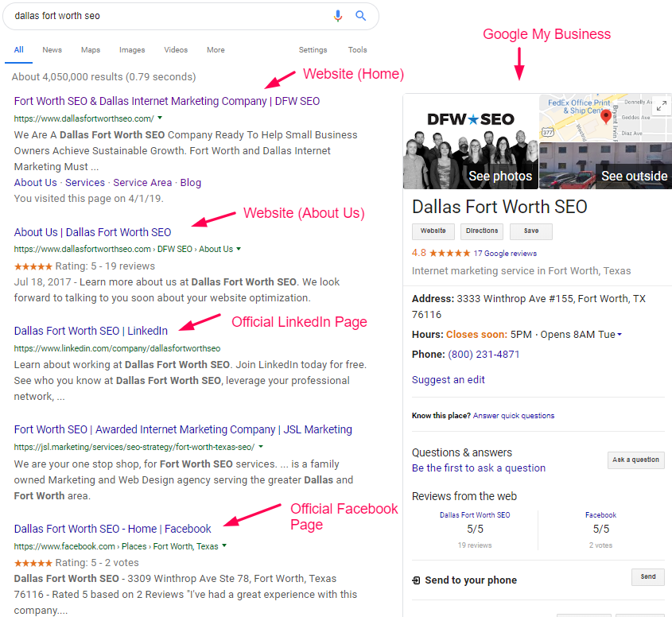Expand dropdown arrow after 'DFW SEO › About Us' breadcrumb
Viewport: 672px width, 617px height.
click(239, 249)
